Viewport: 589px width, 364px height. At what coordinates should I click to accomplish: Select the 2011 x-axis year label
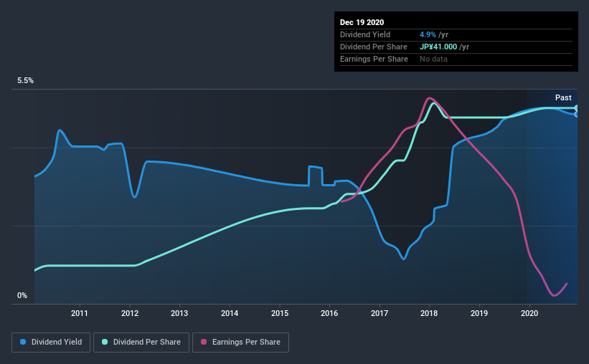click(x=80, y=313)
